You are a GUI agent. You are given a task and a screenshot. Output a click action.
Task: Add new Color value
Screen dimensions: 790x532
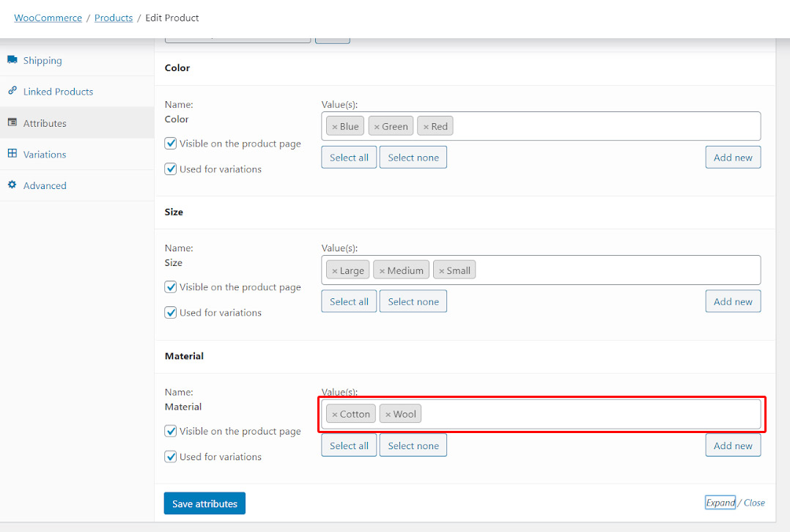coord(733,157)
